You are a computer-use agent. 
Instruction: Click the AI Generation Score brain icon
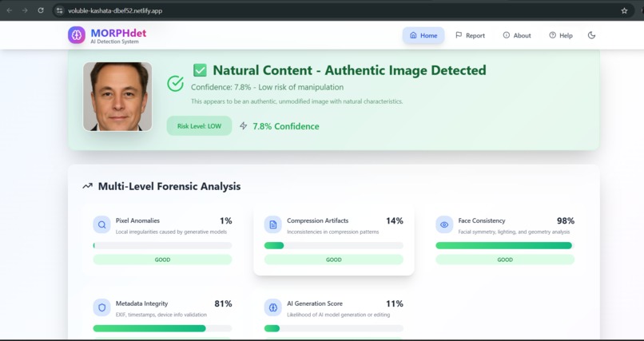coord(273,307)
